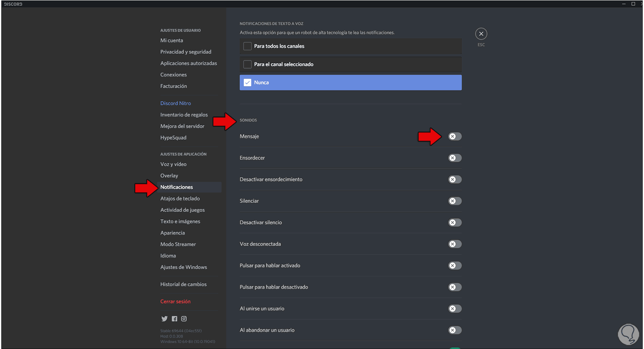Open Atajos de teclado settings
This screenshot has width=644, height=349.
180,199
